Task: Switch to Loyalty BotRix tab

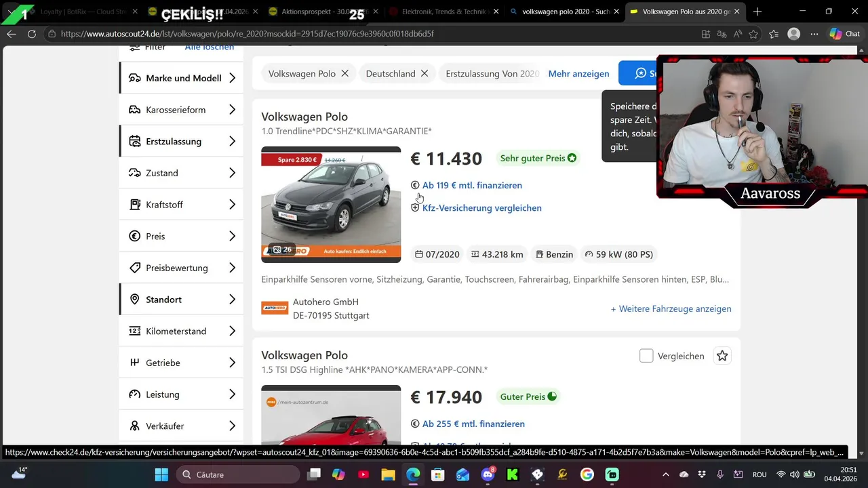Action: click(x=81, y=12)
